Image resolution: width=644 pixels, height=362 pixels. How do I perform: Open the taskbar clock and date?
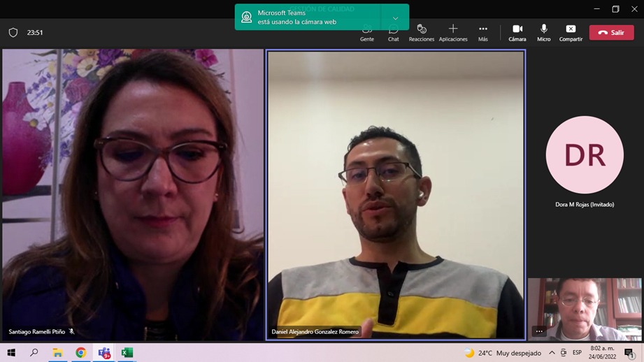603,352
